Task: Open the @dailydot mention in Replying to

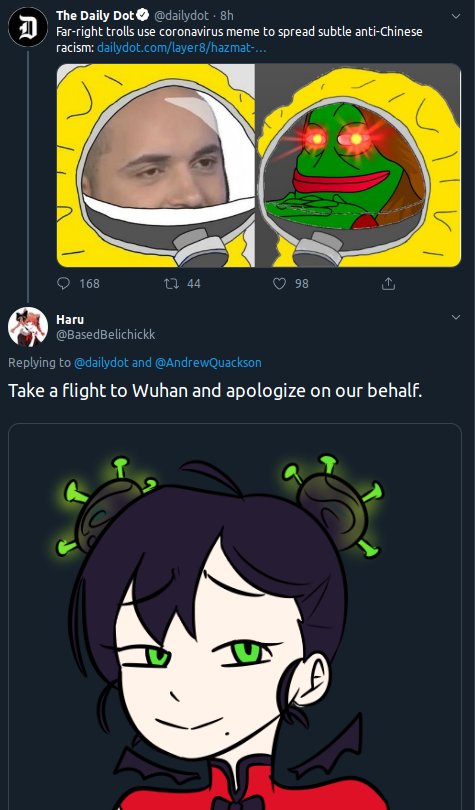Action: pos(101,363)
